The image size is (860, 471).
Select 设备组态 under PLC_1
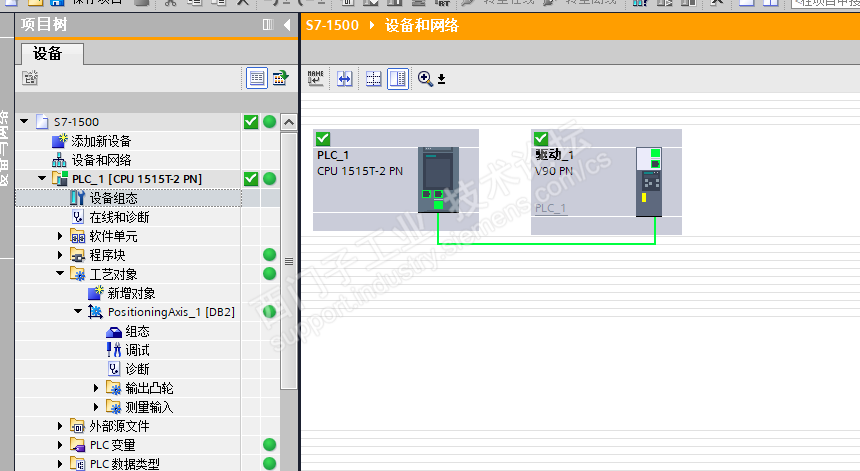pyautogui.click(x=114, y=198)
